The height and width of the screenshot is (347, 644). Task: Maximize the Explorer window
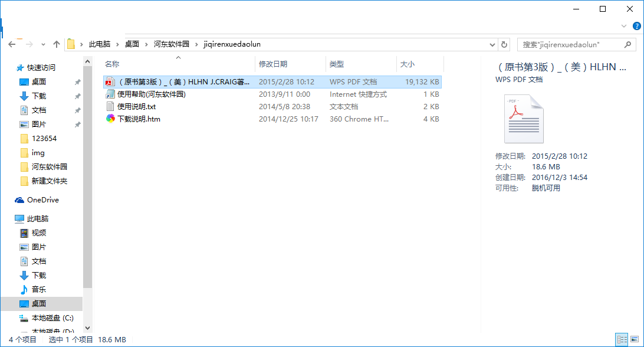[x=603, y=9]
